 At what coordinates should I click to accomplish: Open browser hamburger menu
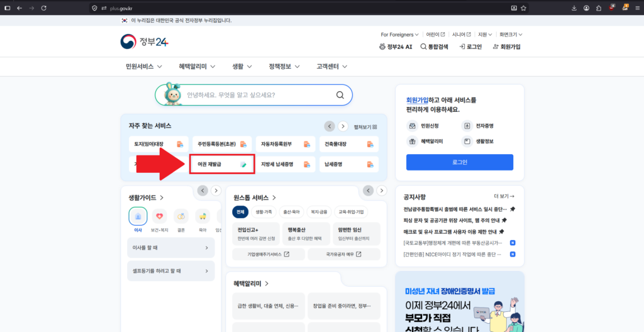(x=636, y=8)
